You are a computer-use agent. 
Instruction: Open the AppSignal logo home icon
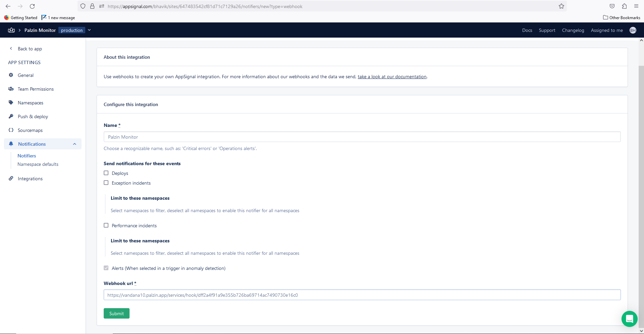pyautogui.click(x=11, y=30)
